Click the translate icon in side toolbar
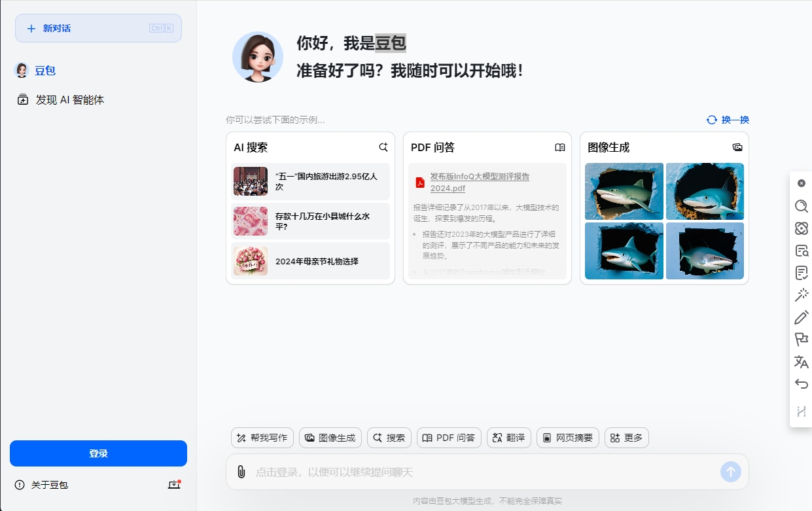Image resolution: width=812 pixels, height=511 pixels. (x=802, y=362)
